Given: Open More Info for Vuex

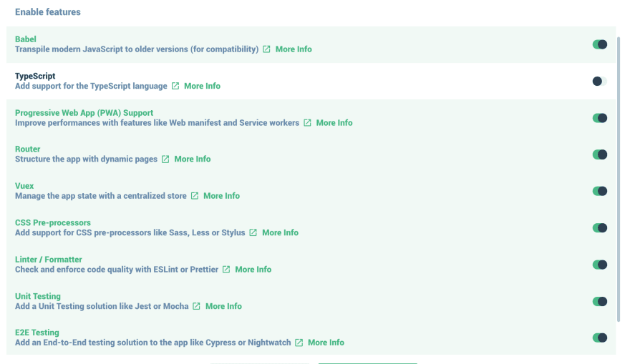Looking at the screenshot, I should 221,196.
